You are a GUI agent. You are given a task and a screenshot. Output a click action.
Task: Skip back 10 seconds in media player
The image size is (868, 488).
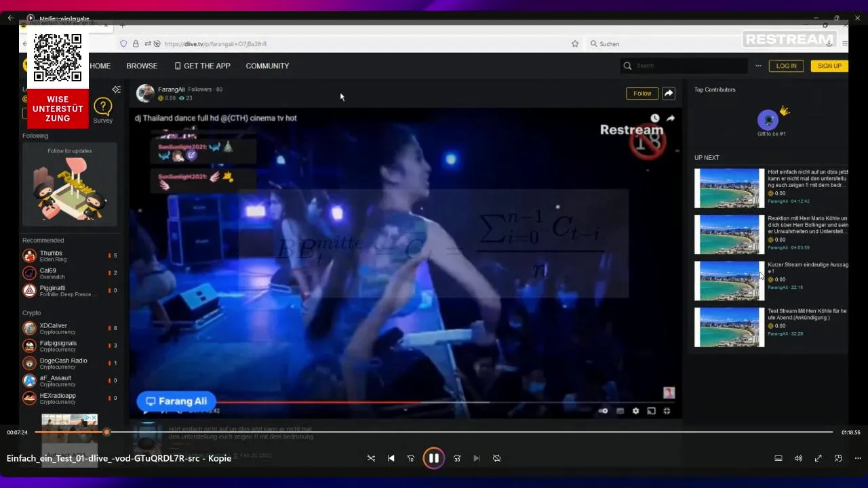tap(410, 458)
